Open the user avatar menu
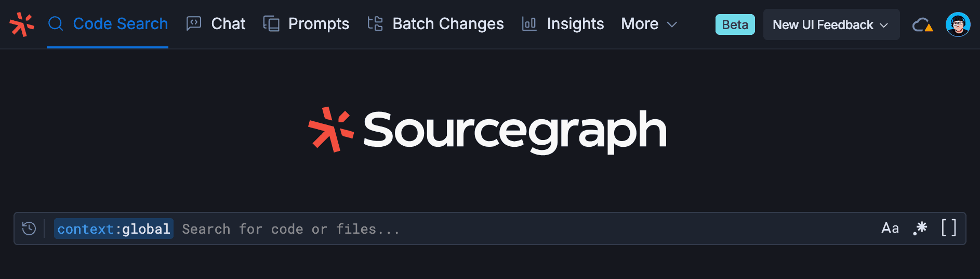Image resolution: width=980 pixels, height=279 pixels. [958, 24]
